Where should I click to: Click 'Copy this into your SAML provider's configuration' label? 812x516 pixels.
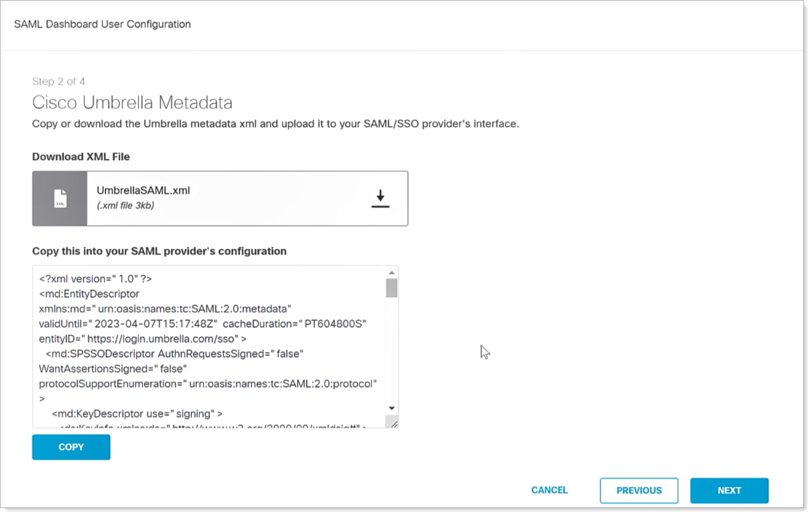coord(159,251)
